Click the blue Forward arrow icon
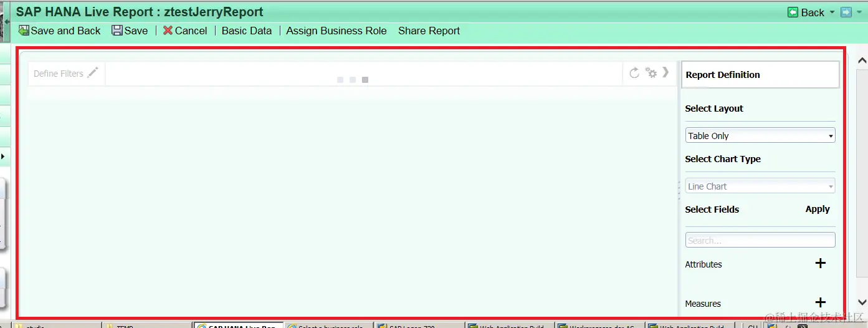 (x=846, y=12)
